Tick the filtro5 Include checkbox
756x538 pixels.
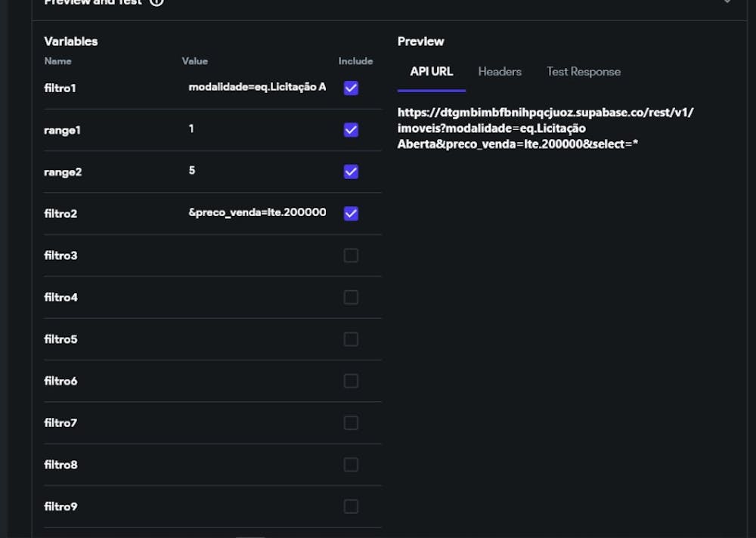(x=351, y=339)
